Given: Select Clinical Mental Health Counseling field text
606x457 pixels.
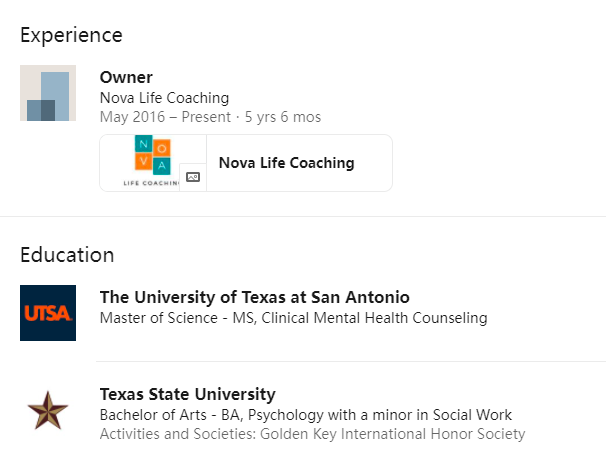Looking at the screenshot, I should pos(374,318).
